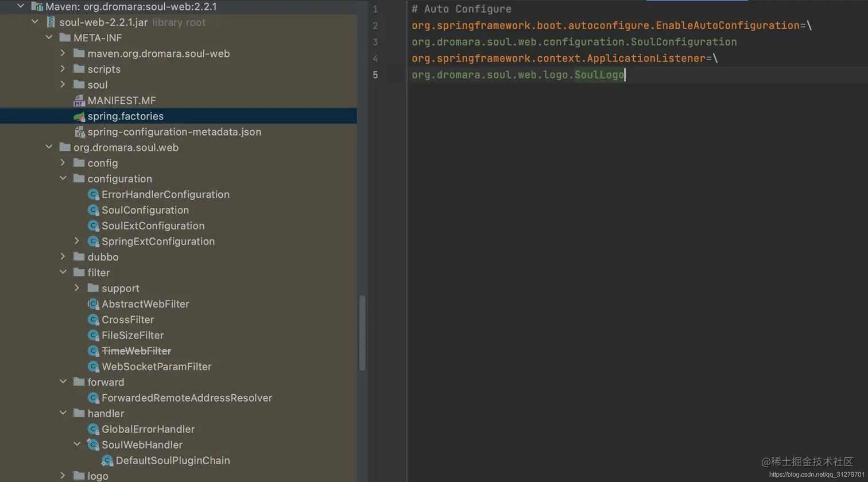Image resolution: width=868 pixels, height=482 pixels.
Task: Click the SoulWebHandler class icon
Action: tap(93, 445)
